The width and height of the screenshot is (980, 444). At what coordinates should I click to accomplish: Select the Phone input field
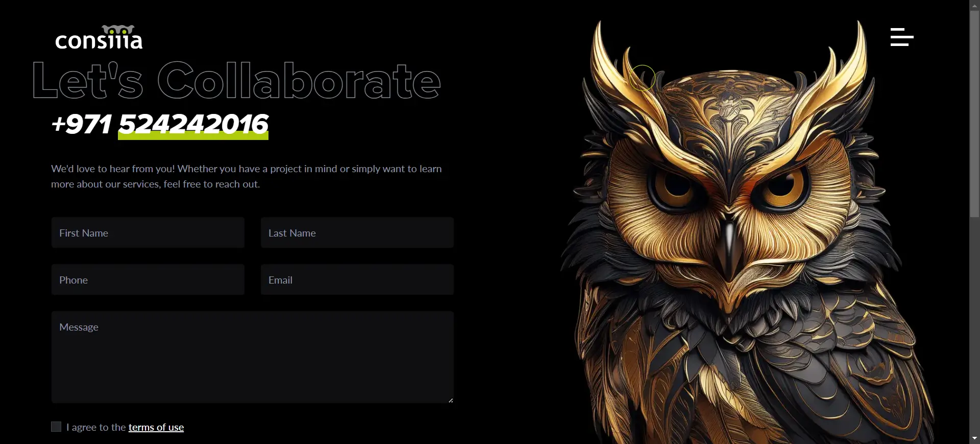point(148,279)
